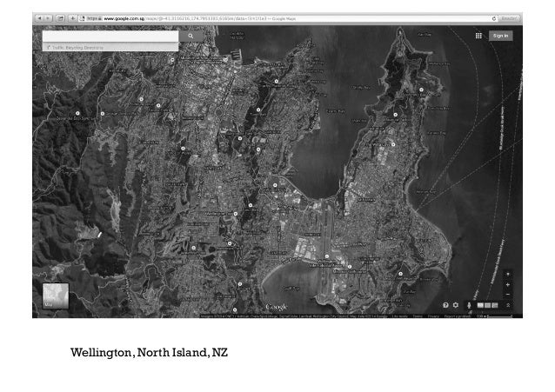Viewport: 555px width, 392px height.
Task: Click the Privacy link in footer
Action: [x=433, y=316]
